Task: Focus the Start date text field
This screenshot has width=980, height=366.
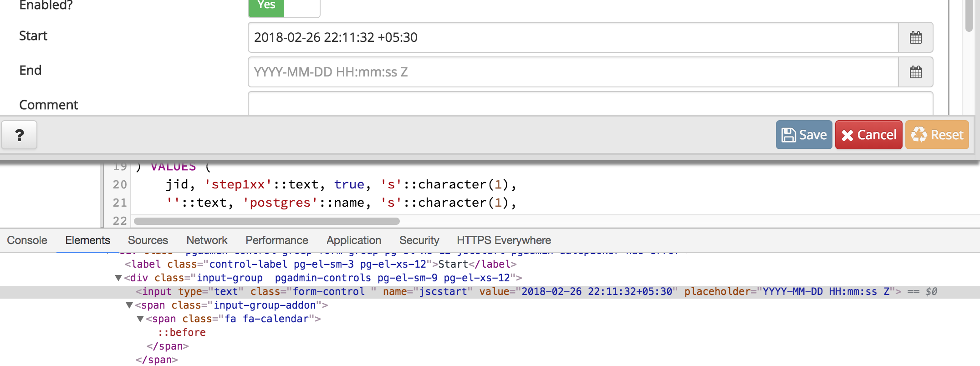Action: tap(572, 37)
